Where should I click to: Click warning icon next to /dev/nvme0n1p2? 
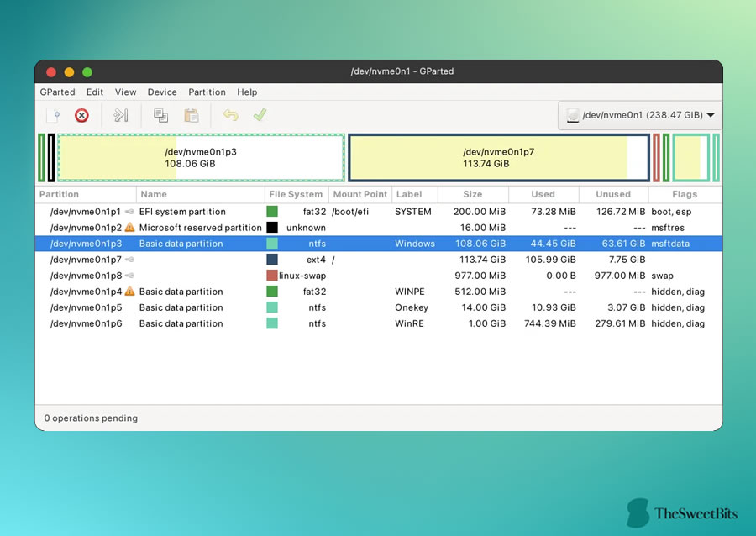(x=129, y=227)
